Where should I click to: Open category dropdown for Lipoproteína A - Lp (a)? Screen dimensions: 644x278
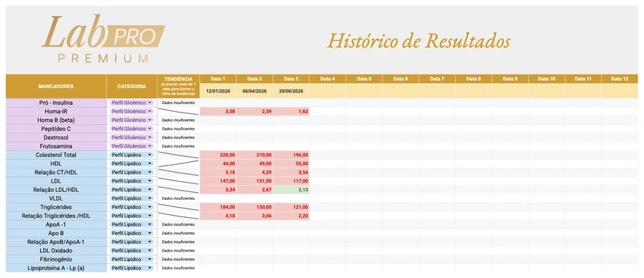(132, 268)
